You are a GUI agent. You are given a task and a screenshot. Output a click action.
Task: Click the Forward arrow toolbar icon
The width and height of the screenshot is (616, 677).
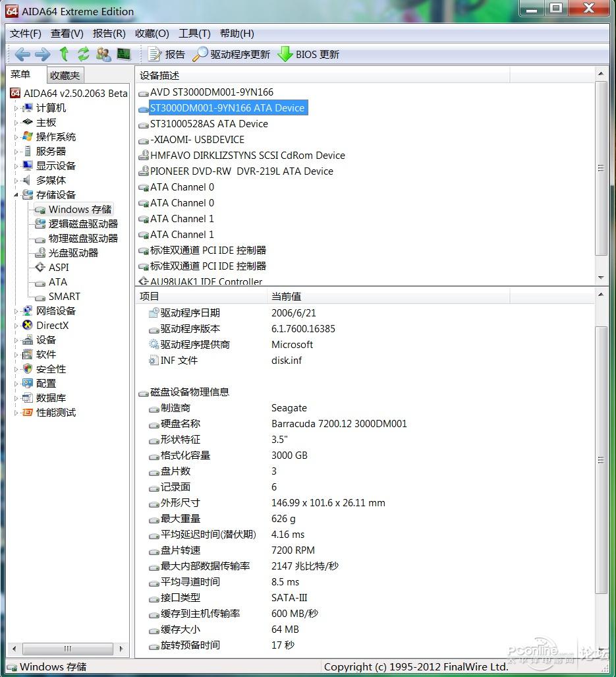(42, 55)
